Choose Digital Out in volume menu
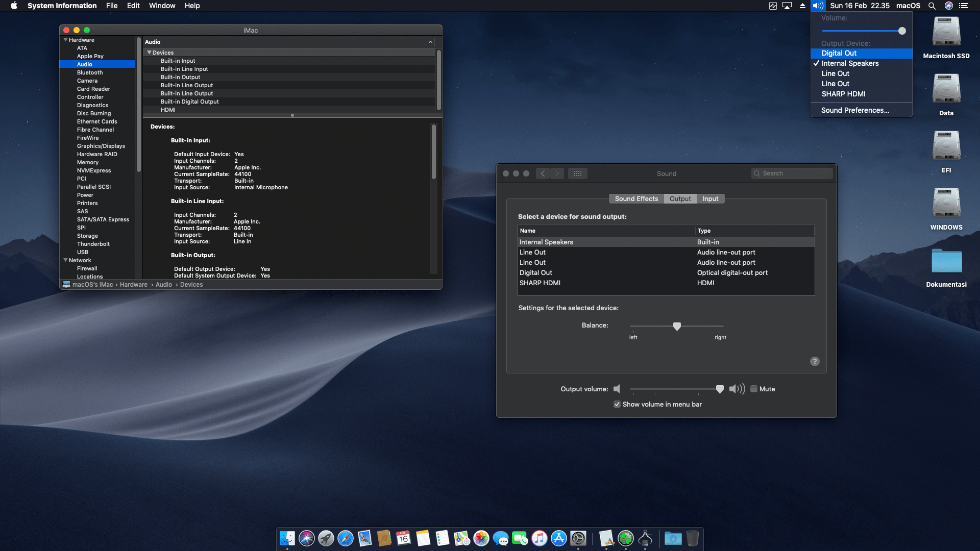This screenshot has width=980, height=551. coord(862,53)
